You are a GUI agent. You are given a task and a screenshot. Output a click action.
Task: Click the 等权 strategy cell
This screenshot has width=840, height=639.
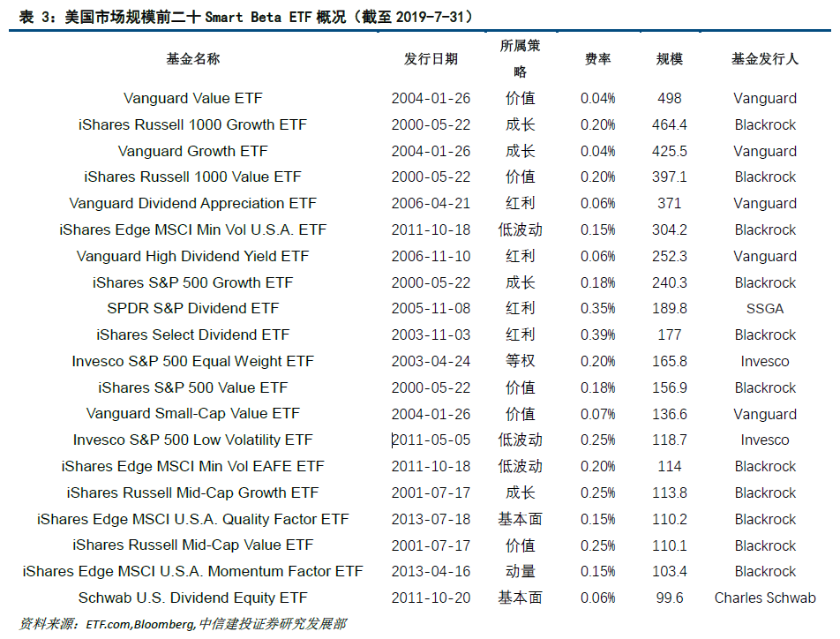(x=521, y=361)
